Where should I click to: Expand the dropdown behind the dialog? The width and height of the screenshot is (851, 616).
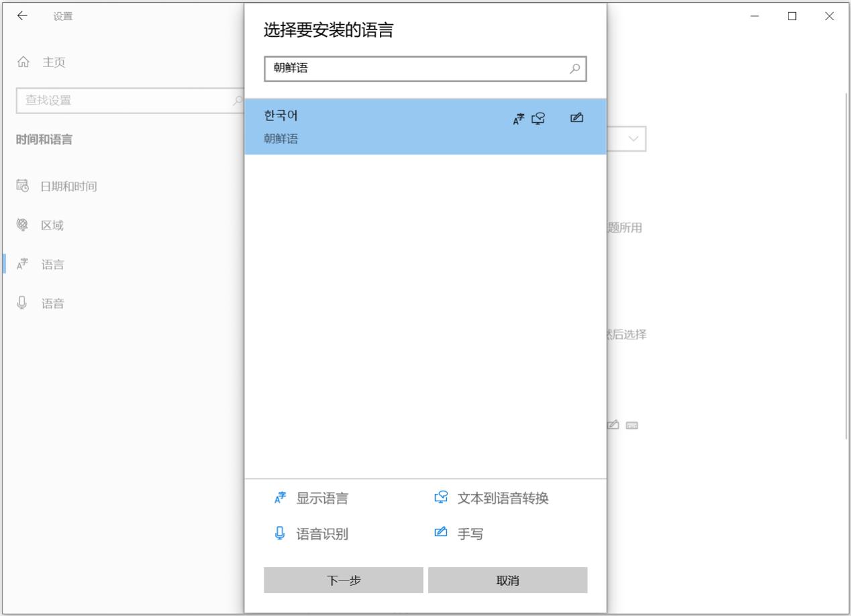click(632, 138)
